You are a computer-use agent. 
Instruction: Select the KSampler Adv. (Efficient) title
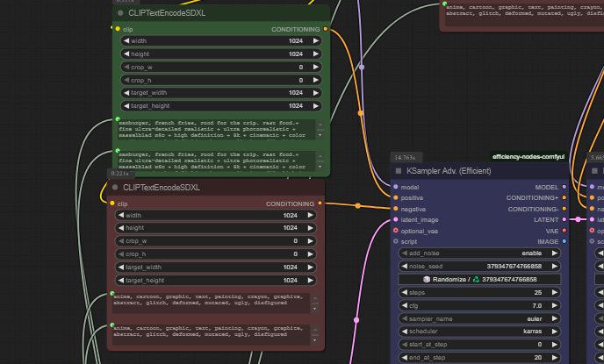(449, 171)
